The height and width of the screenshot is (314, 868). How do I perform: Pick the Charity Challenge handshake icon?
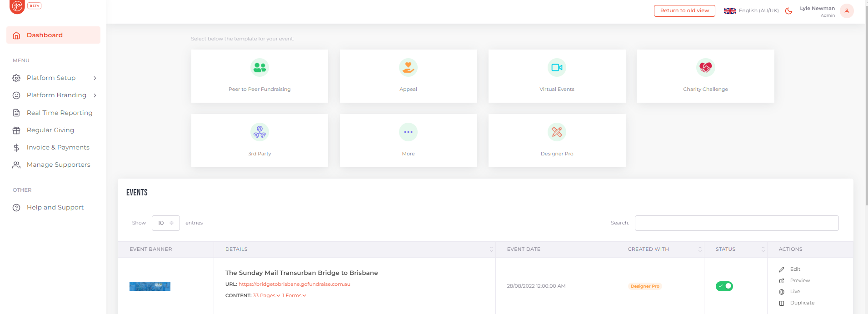click(x=705, y=68)
